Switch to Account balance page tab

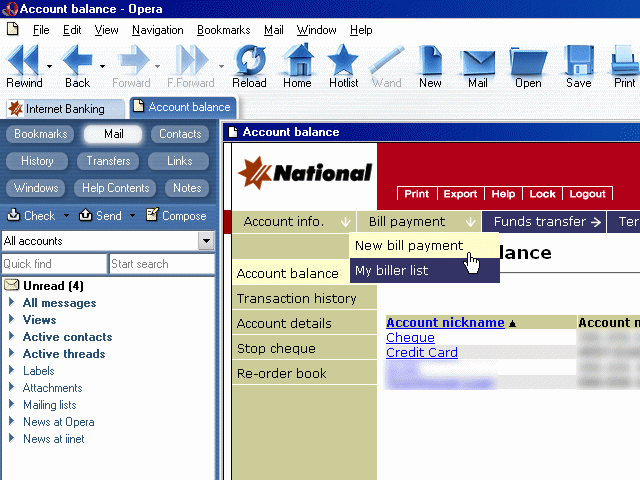tap(183, 107)
